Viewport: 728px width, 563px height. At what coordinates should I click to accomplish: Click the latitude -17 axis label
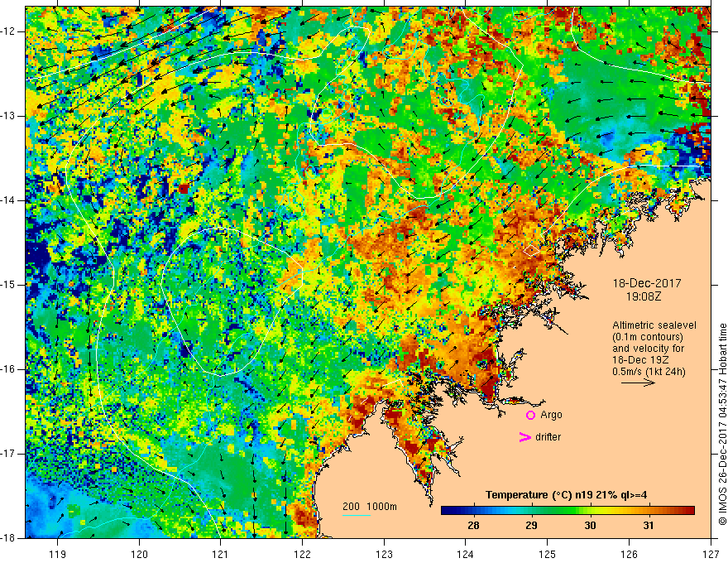pos(8,454)
